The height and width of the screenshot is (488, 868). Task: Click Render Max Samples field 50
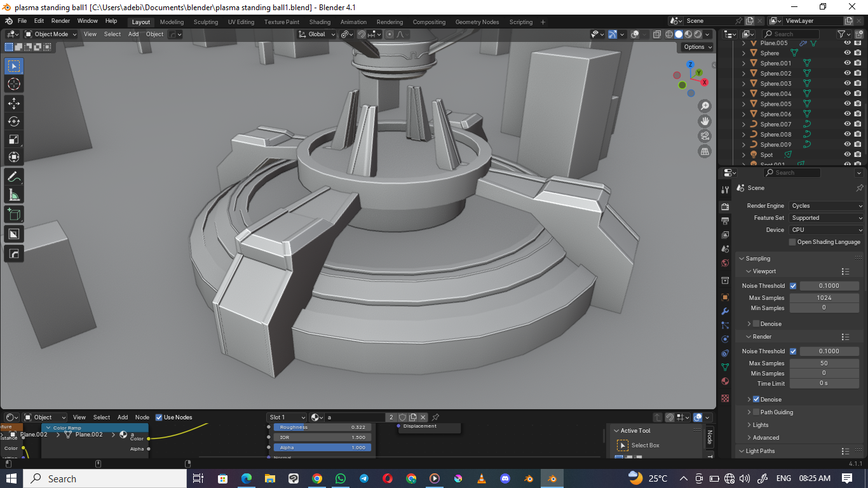[824, 363]
